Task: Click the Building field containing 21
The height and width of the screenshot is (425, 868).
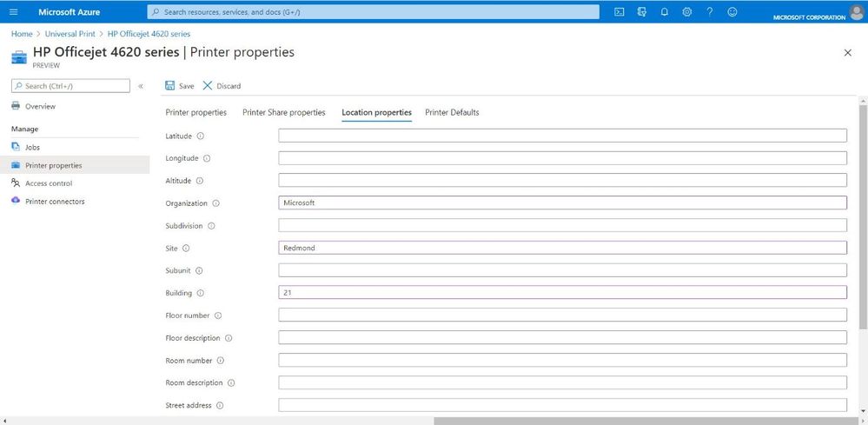Action: (x=562, y=293)
